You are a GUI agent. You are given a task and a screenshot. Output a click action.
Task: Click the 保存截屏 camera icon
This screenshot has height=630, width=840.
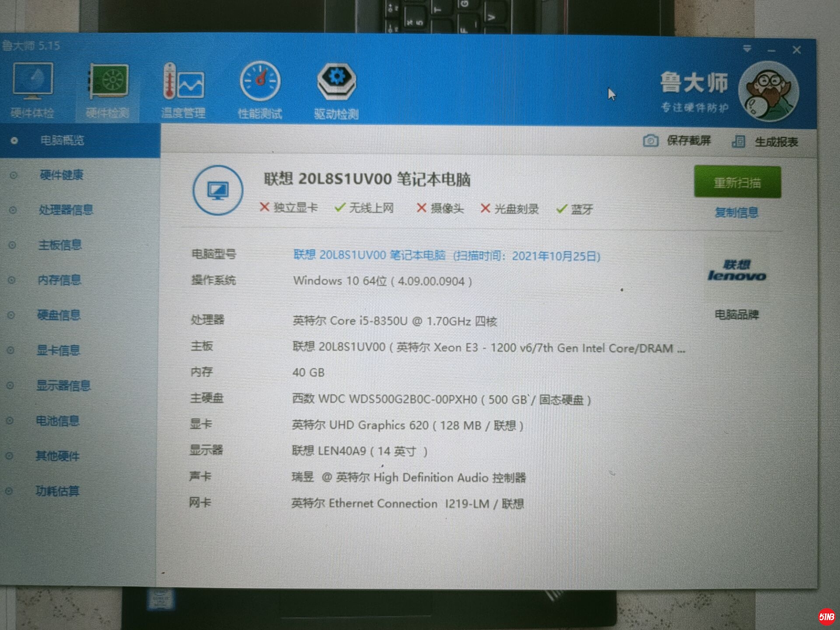tap(651, 141)
